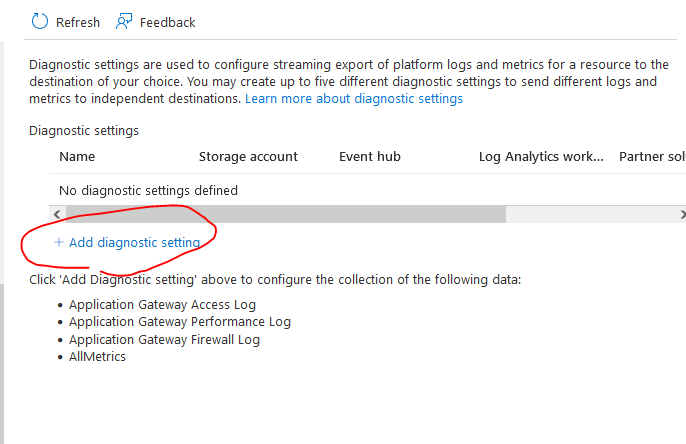Screen dimensions: 686x444
Task: Click the Storage account column header
Action: point(248,157)
